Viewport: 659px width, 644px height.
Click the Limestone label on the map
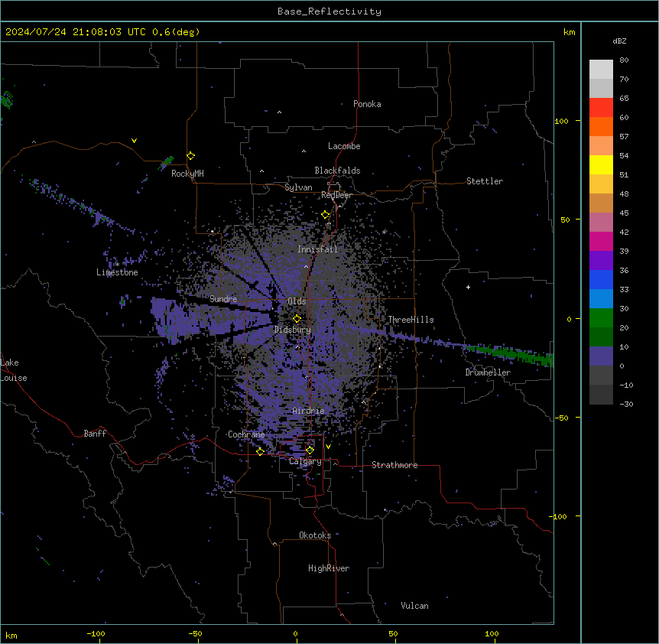point(117,272)
